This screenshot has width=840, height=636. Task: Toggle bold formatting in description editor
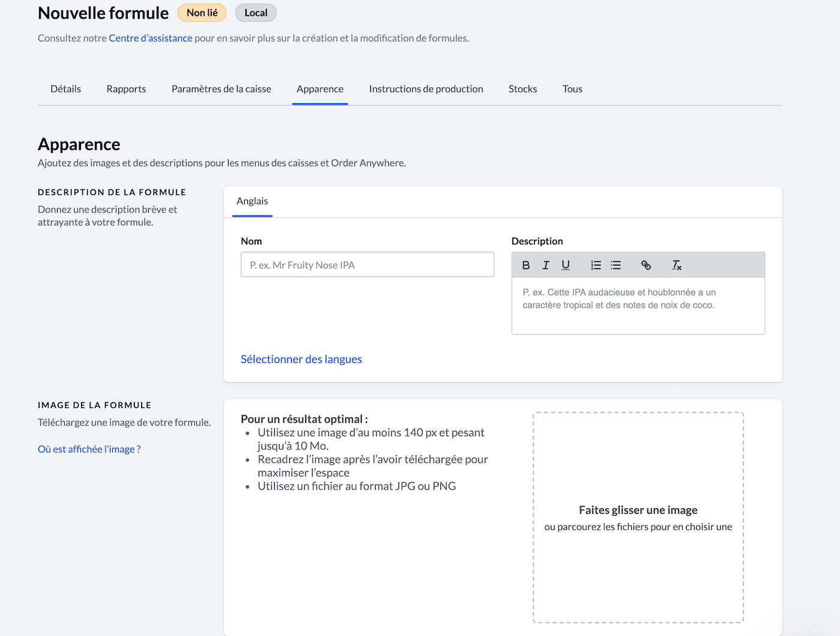pos(526,265)
